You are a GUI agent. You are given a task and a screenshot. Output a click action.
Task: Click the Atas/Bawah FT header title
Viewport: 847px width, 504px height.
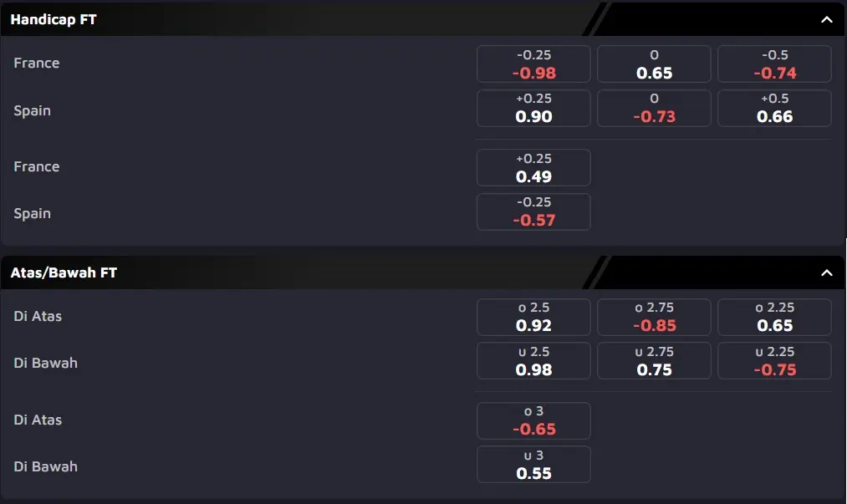[x=64, y=272]
